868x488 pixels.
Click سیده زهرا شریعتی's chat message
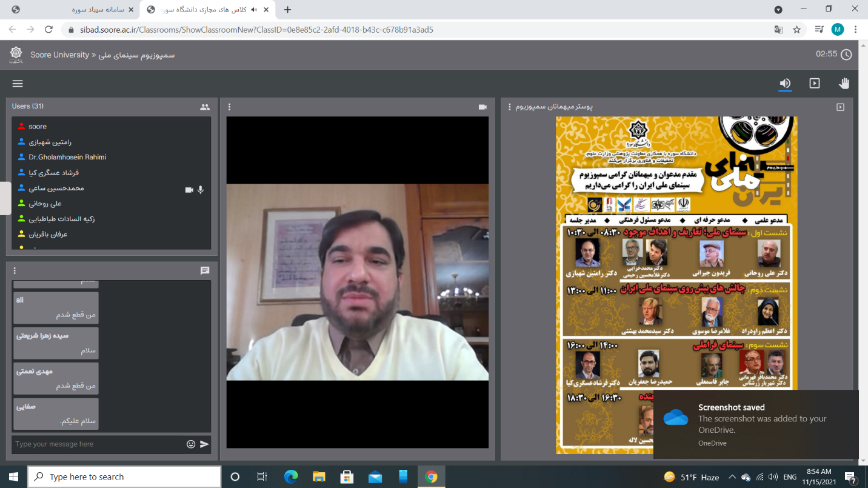point(56,343)
